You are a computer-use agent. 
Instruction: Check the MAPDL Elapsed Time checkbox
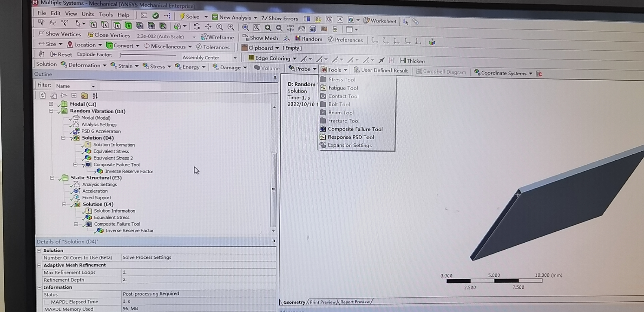tap(47, 302)
